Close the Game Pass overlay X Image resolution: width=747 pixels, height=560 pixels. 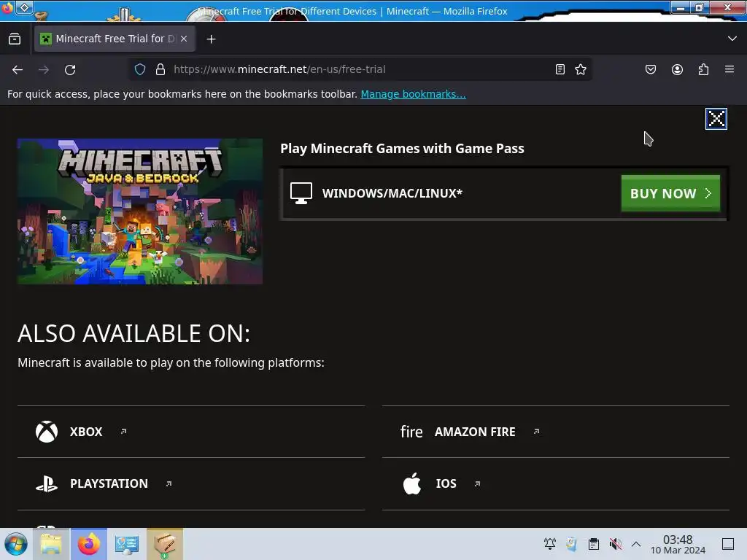click(x=716, y=119)
